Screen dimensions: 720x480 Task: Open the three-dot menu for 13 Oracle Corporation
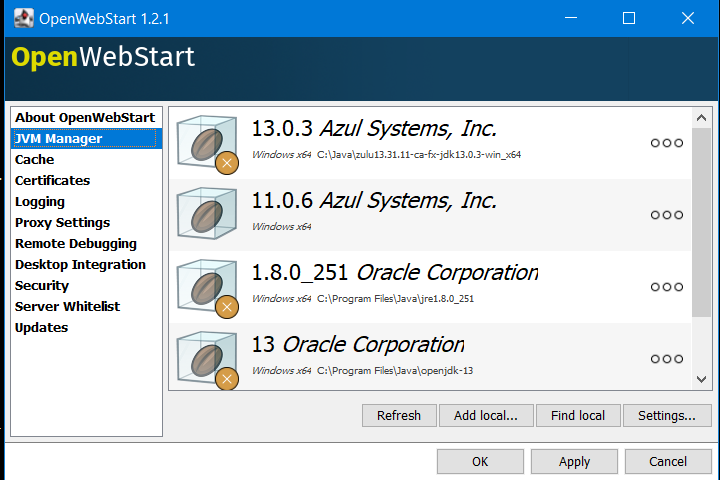coord(667,359)
